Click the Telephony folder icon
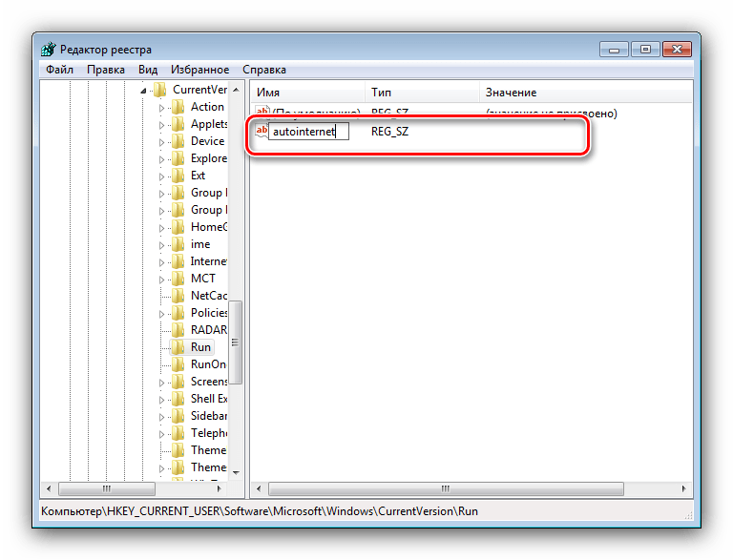The width and height of the screenshot is (733, 560). tap(178, 433)
